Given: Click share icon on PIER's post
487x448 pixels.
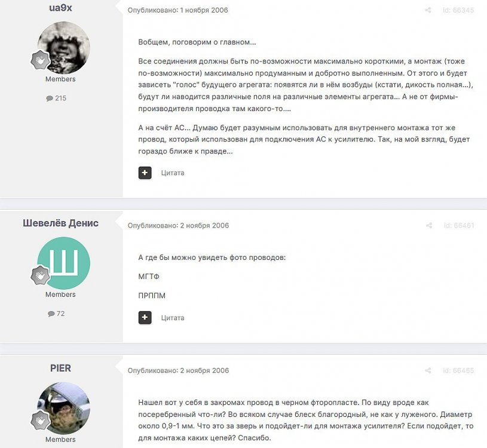Looking at the screenshot, I should (x=428, y=370).
